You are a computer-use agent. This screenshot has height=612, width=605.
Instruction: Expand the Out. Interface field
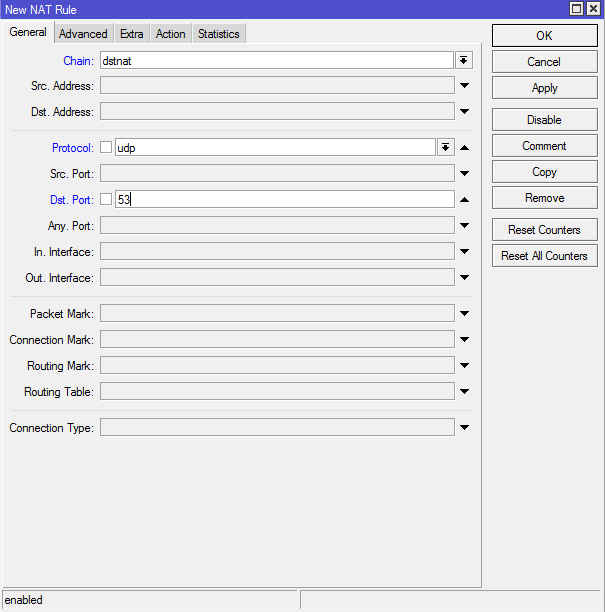pyautogui.click(x=464, y=278)
